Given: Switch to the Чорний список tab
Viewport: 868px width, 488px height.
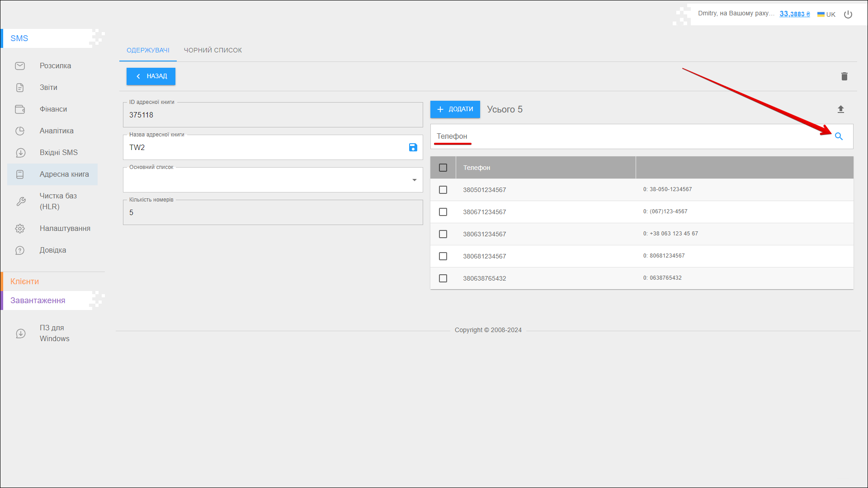Looking at the screenshot, I should [x=212, y=50].
